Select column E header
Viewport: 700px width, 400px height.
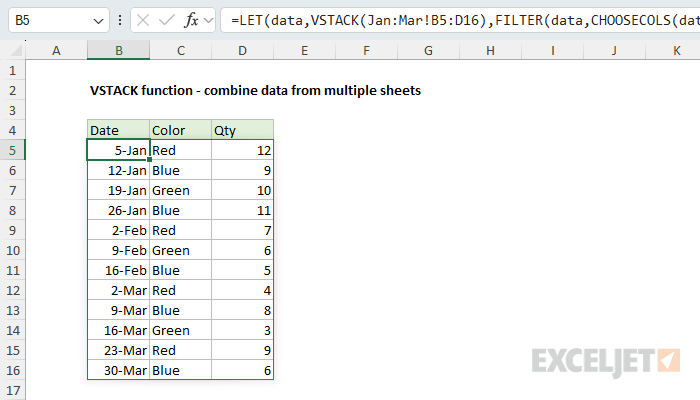[x=304, y=50]
